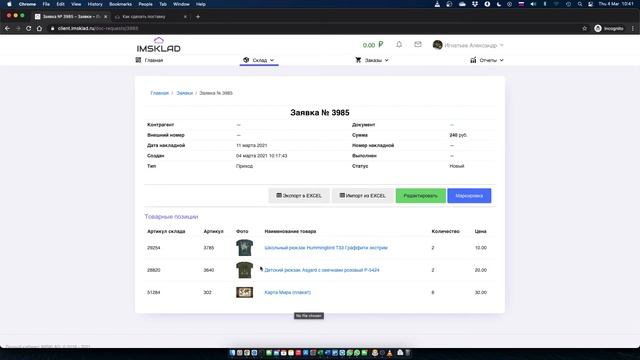The width and height of the screenshot is (640, 360).
Task: Open the Apple menu
Action: pos(9,4)
